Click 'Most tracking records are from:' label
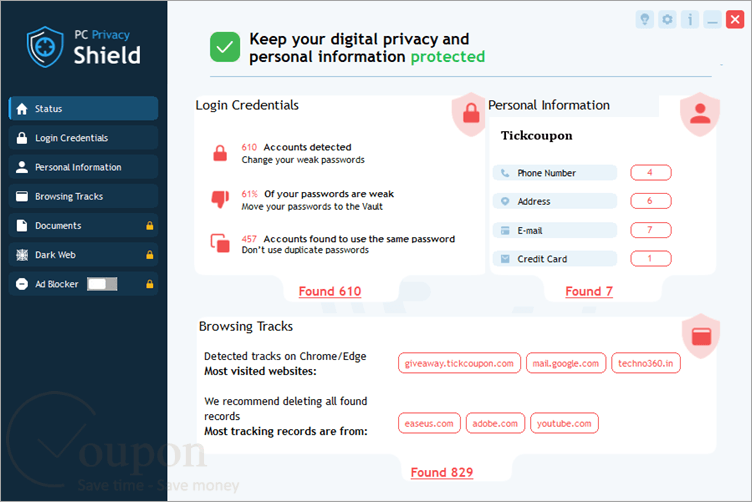This screenshot has width=752, height=502. click(x=286, y=431)
